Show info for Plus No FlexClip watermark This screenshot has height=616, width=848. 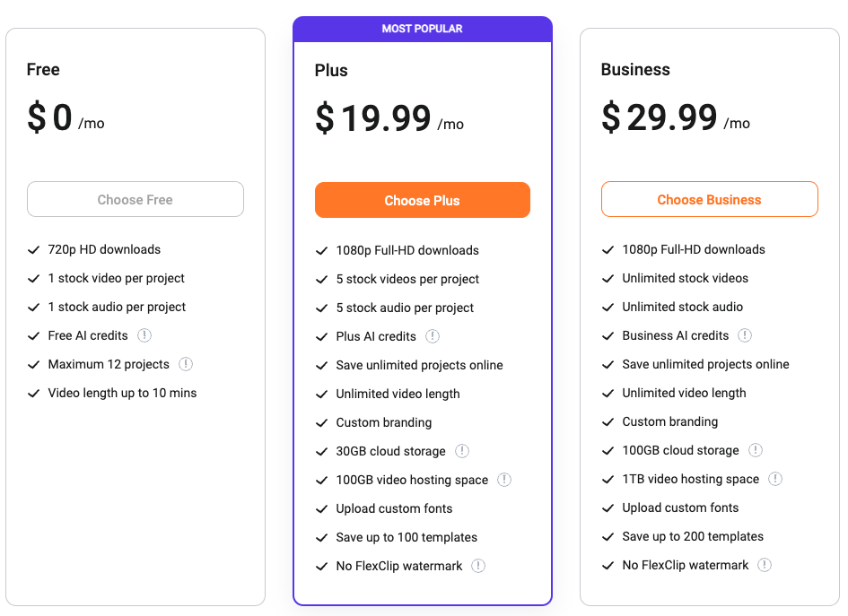[478, 566]
